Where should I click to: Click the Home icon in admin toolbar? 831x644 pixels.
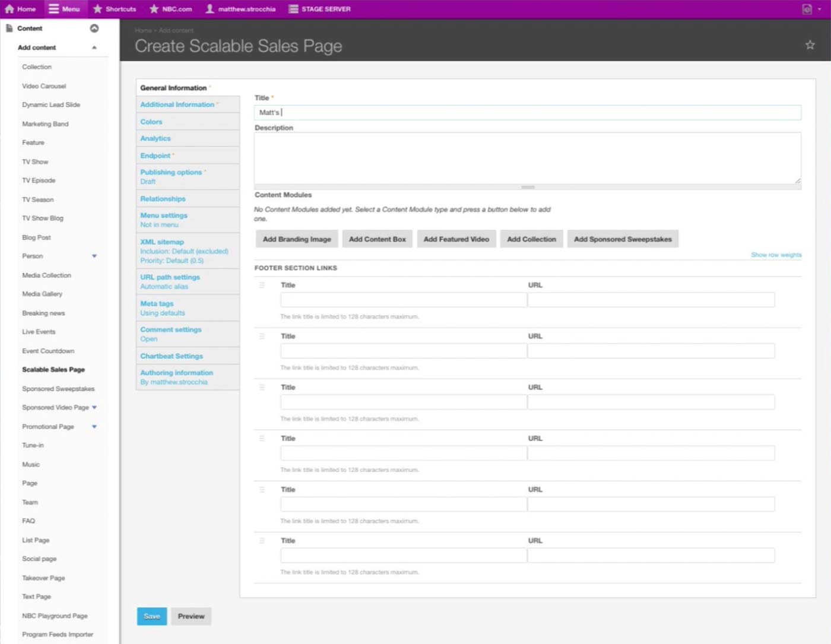pos(9,9)
